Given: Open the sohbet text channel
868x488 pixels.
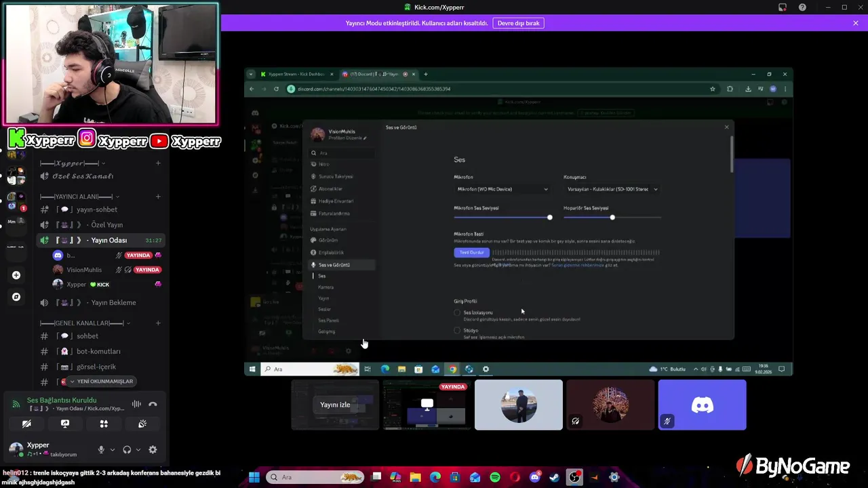Looking at the screenshot, I should click(102, 336).
